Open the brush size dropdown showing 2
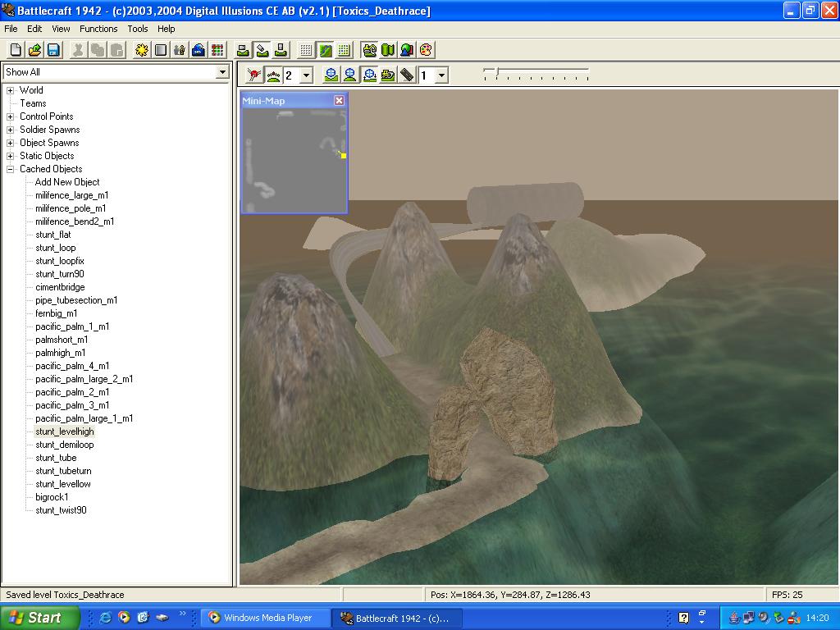Viewport: 840px width, 630px height. coord(307,75)
